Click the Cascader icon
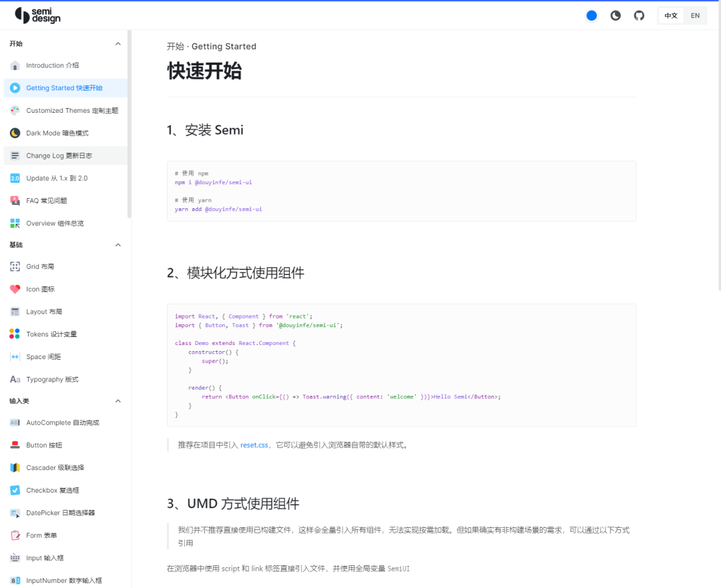Screen dimensions: 721x588 point(15,468)
